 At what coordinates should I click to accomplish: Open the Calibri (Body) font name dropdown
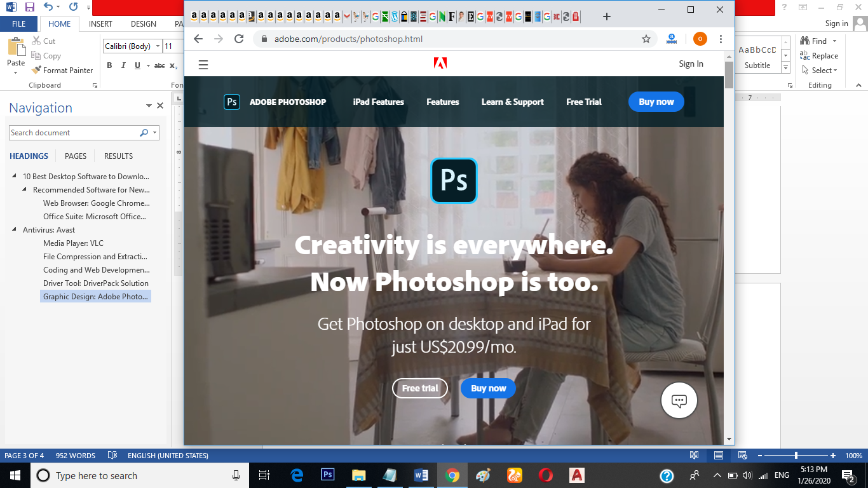click(158, 46)
